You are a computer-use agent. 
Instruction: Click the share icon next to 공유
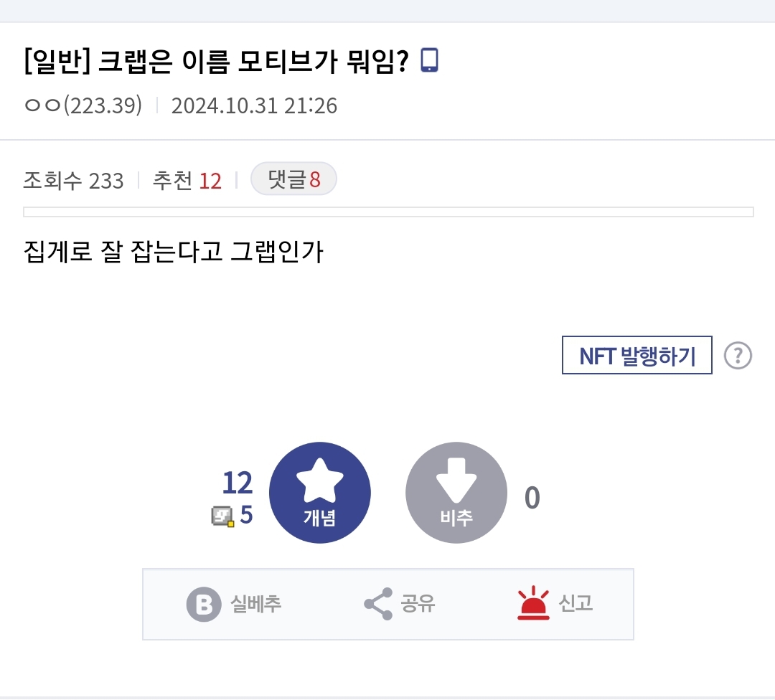[379, 604]
